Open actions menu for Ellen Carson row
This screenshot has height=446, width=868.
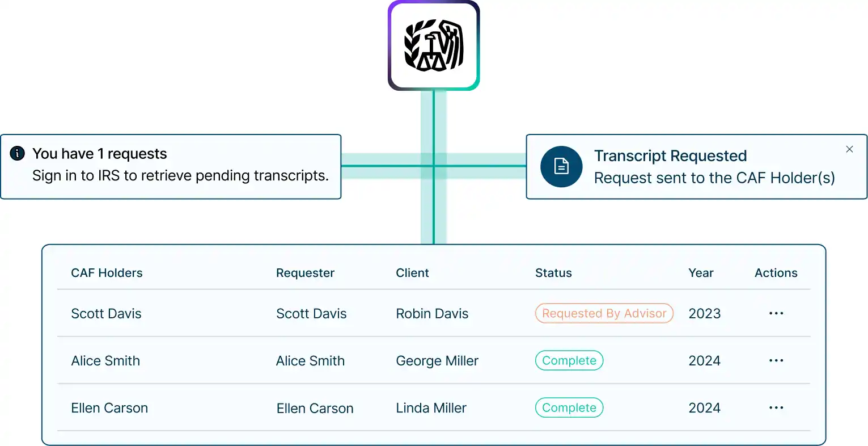coord(776,407)
